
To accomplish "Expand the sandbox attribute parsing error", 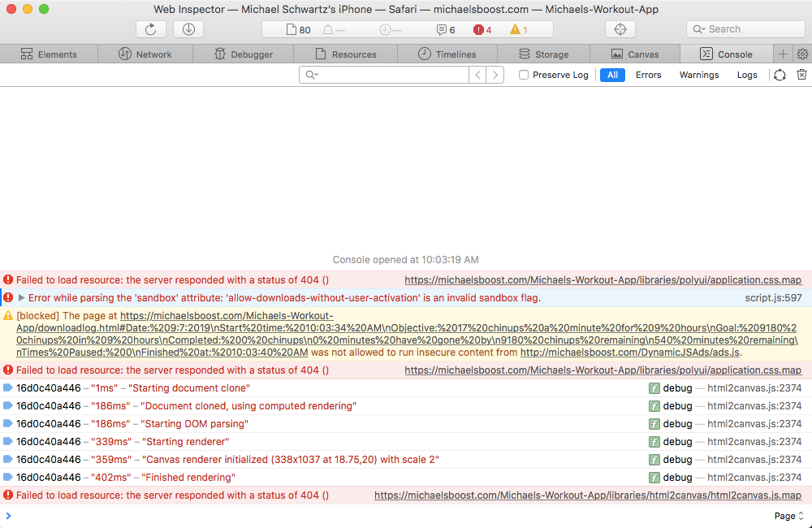I will [20, 297].
